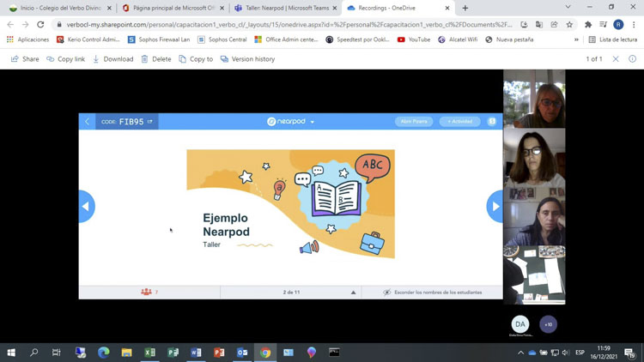Image resolution: width=644 pixels, height=362 pixels.
Task: Click the +10 more participants badge
Action: [549, 324]
